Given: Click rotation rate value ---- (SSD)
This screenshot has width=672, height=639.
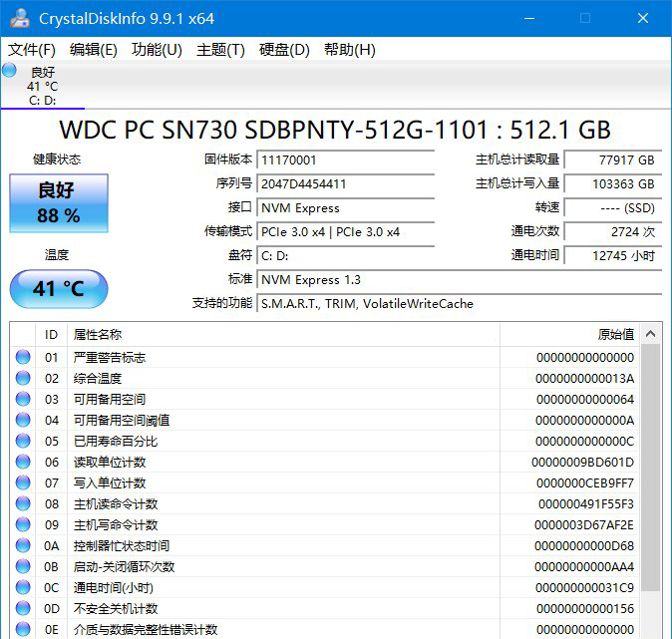Looking at the screenshot, I should coord(613,208).
